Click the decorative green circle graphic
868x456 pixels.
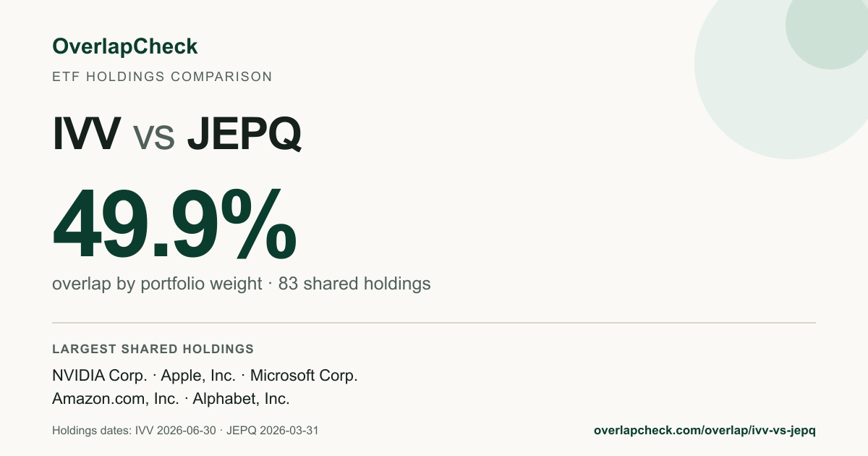(x=781, y=80)
